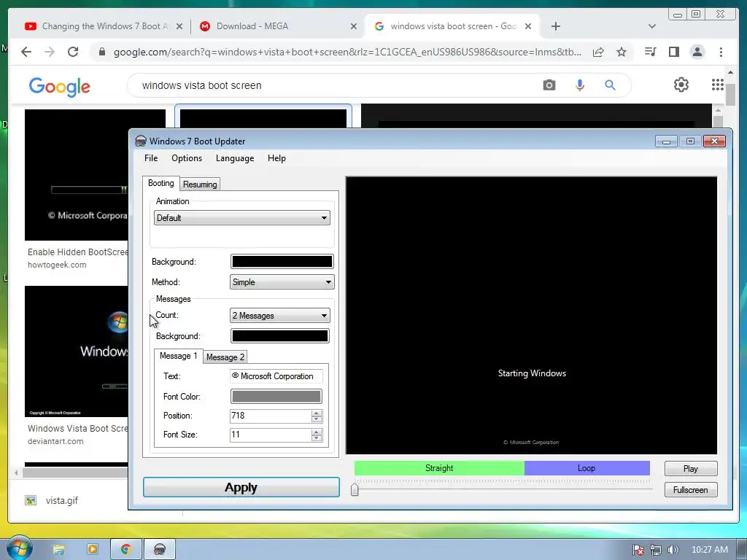Open the Language menu
The width and height of the screenshot is (747, 560).
click(x=235, y=158)
